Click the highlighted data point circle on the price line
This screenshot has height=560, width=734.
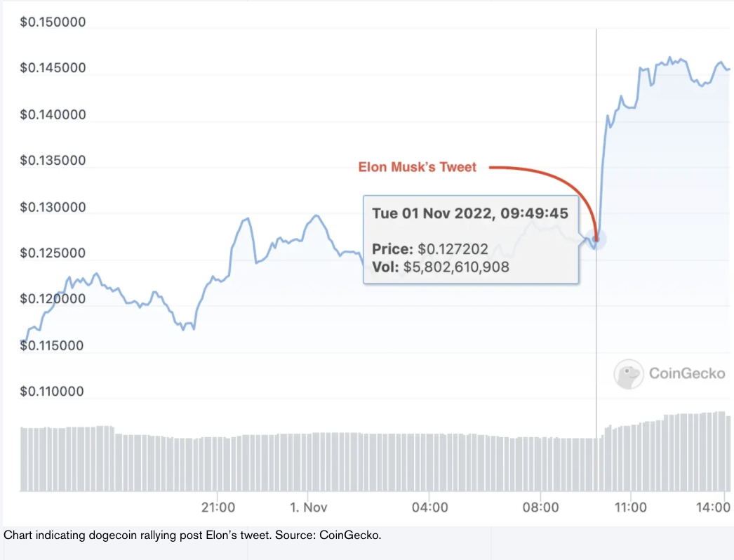click(x=596, y=239)
